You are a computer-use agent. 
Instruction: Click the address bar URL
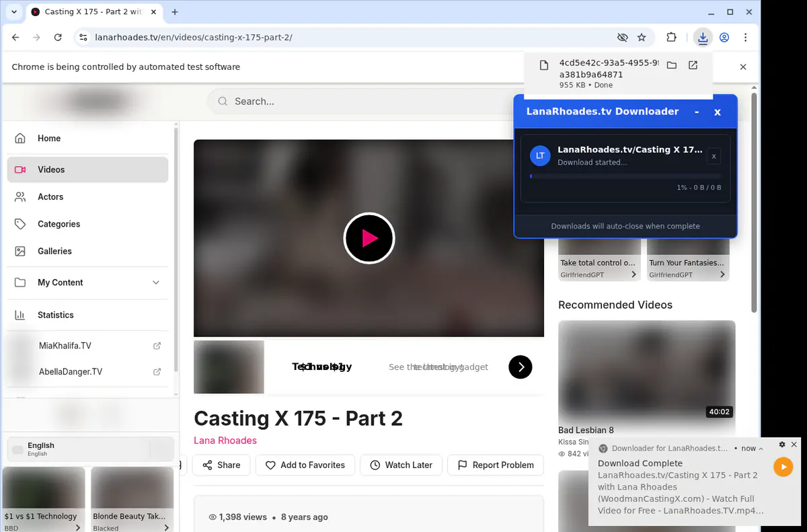coord(194,38)
